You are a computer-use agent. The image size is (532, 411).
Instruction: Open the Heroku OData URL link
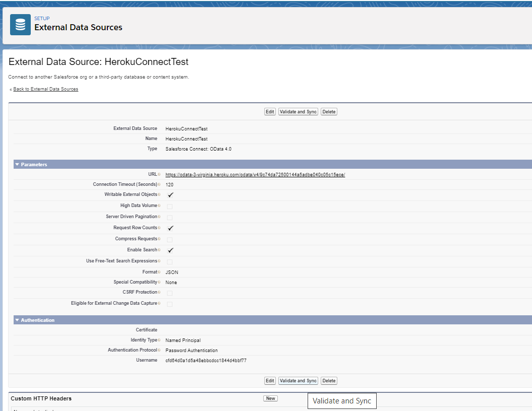pos(255,175)
